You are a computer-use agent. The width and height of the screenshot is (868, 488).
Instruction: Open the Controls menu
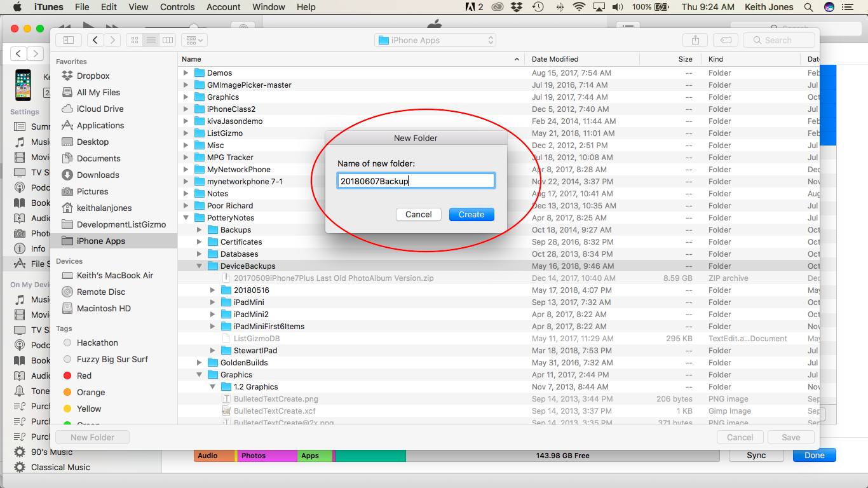(177, 7)
